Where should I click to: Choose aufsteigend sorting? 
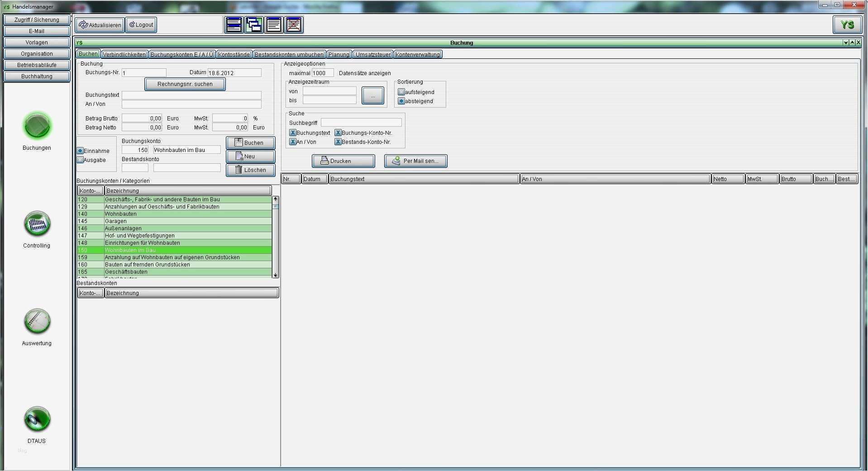click(x=401, y=92)
